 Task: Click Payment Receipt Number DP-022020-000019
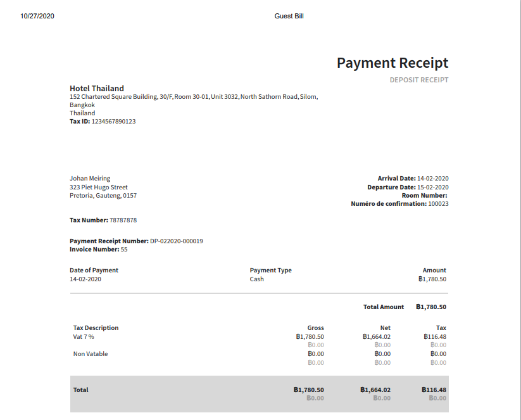[x=136, y=241]
